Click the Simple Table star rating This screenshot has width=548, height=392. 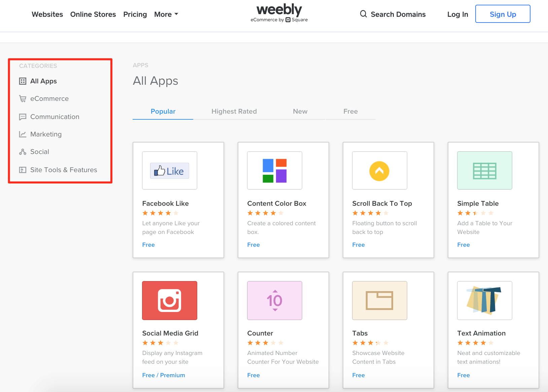click(x=475, y=213)
